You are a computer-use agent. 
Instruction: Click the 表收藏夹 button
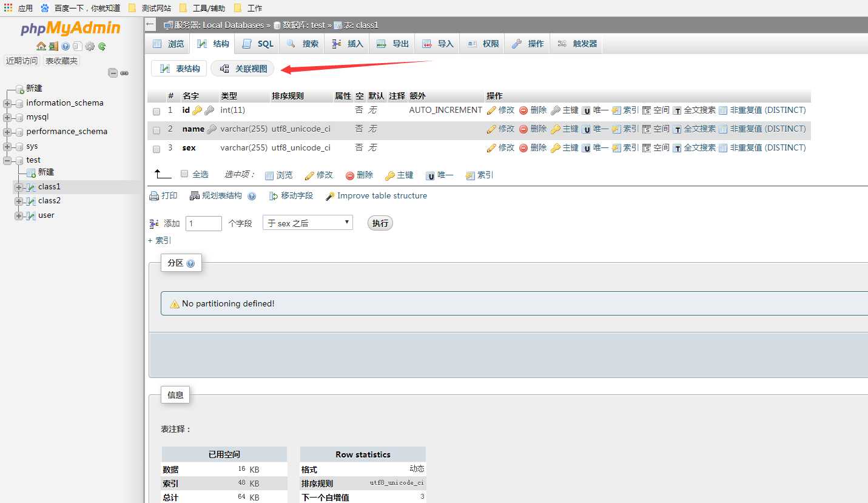[x=61, y=61]
